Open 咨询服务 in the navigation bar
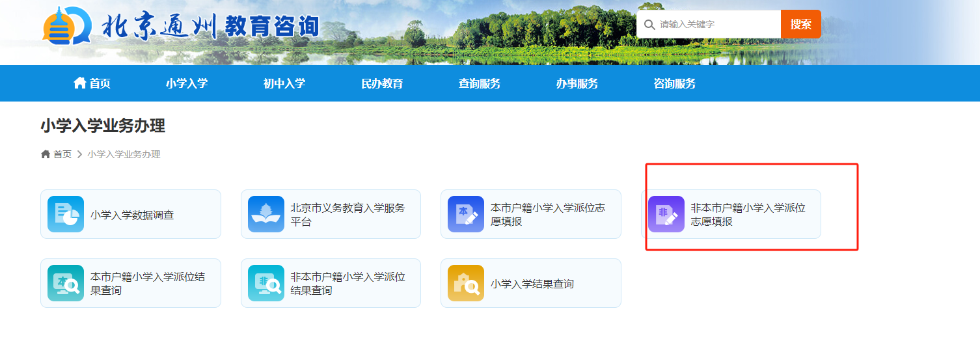This screenshot has height=356, width=980. point(675,83)
